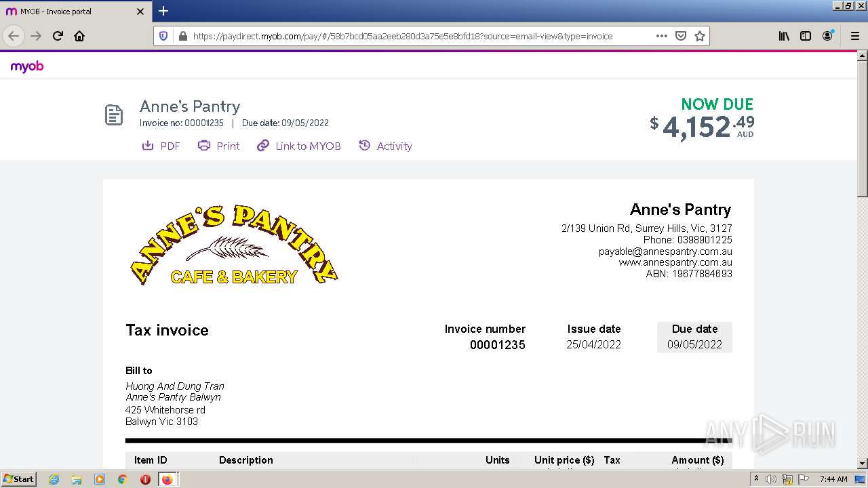Click the www.annespantry.com.au website text
868x488 pixels.
675,262
